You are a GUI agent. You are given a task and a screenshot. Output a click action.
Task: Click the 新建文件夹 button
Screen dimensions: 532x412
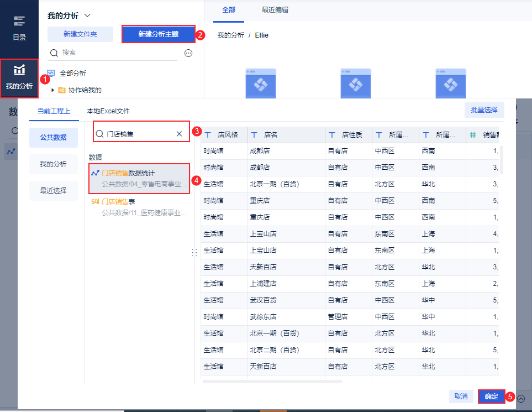(80, 34)
